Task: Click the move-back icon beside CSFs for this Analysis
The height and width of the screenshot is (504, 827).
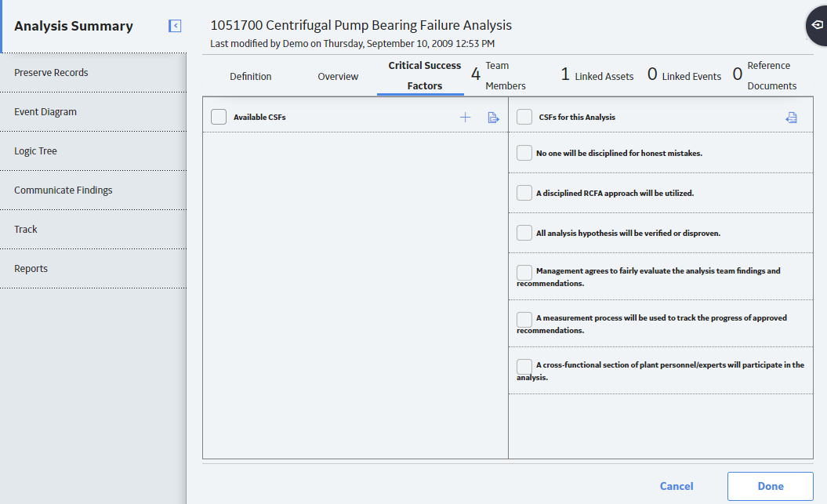Action: 791,118
